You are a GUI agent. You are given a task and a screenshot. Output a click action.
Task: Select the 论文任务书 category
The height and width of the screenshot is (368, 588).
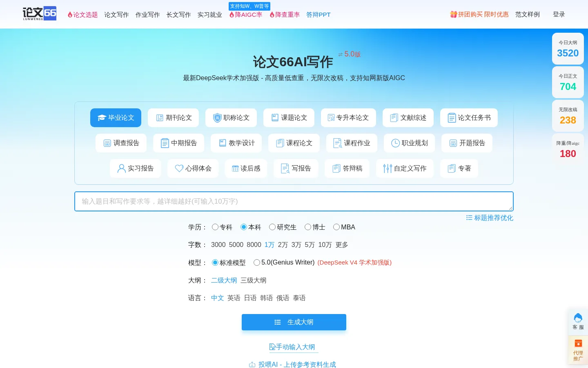[x=469, y=118]
